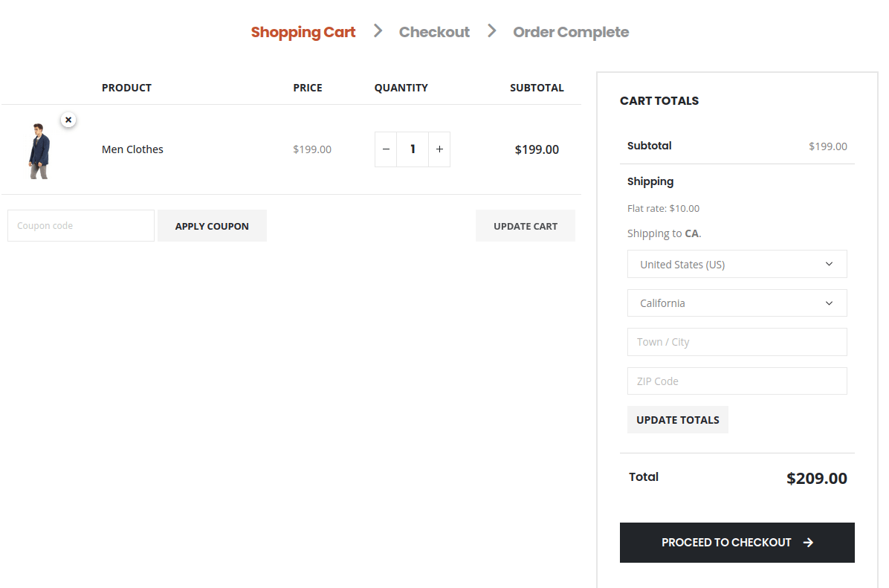Click the plus icon to increase quantity
This screenshot has width=889, height=588.
(x=439, y=149)
